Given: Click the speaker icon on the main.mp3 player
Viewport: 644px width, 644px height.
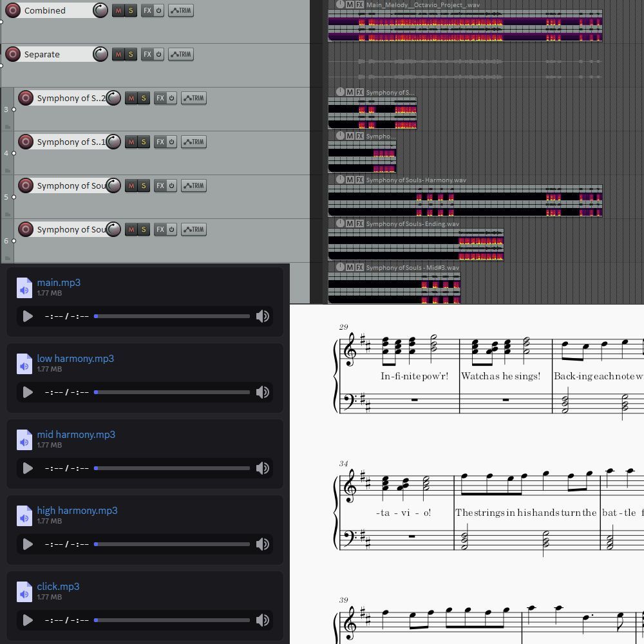Looking at the screenshot, I should click(x=263, y=316).
